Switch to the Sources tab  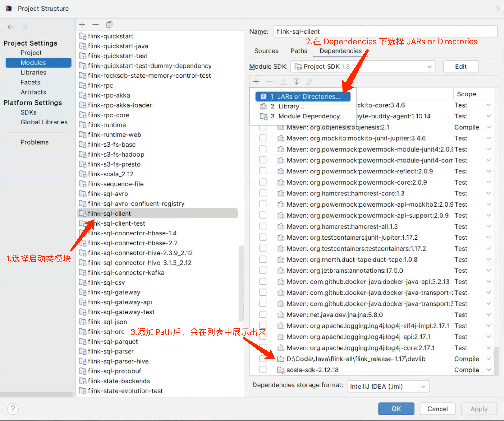tap(266, 51)
